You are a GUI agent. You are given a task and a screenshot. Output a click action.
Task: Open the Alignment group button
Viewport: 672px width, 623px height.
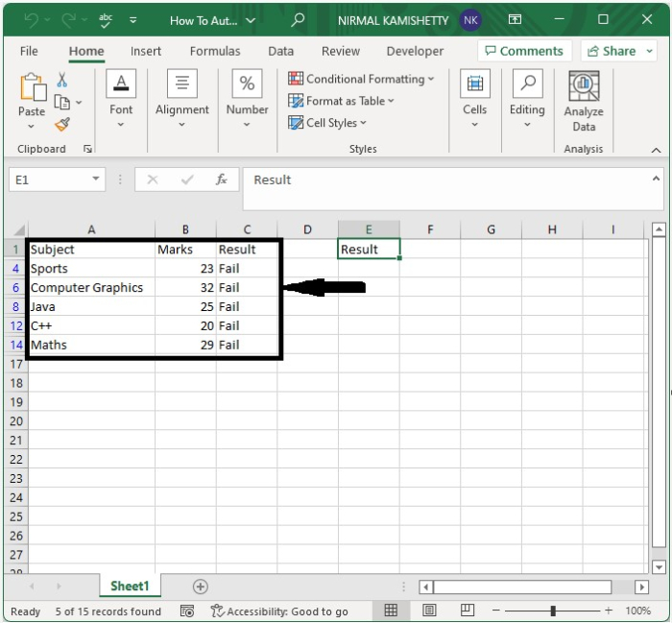tap(182, 99)
